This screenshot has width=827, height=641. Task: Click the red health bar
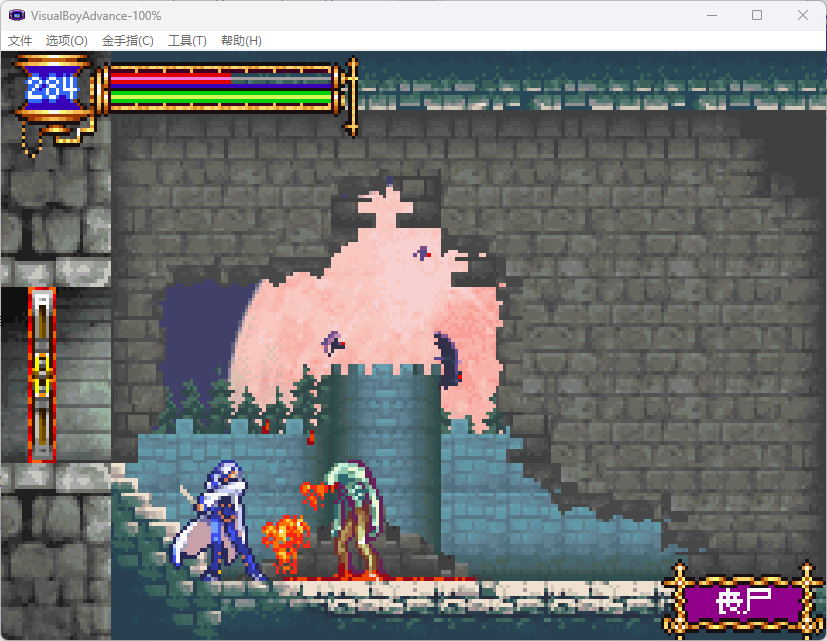click(170, 77)
